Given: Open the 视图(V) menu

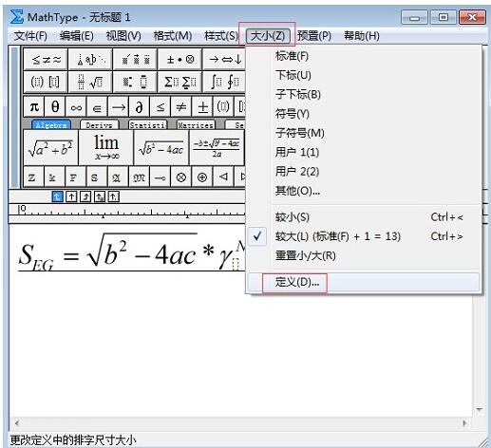Looking at the screenshot, I should point(123,36).
